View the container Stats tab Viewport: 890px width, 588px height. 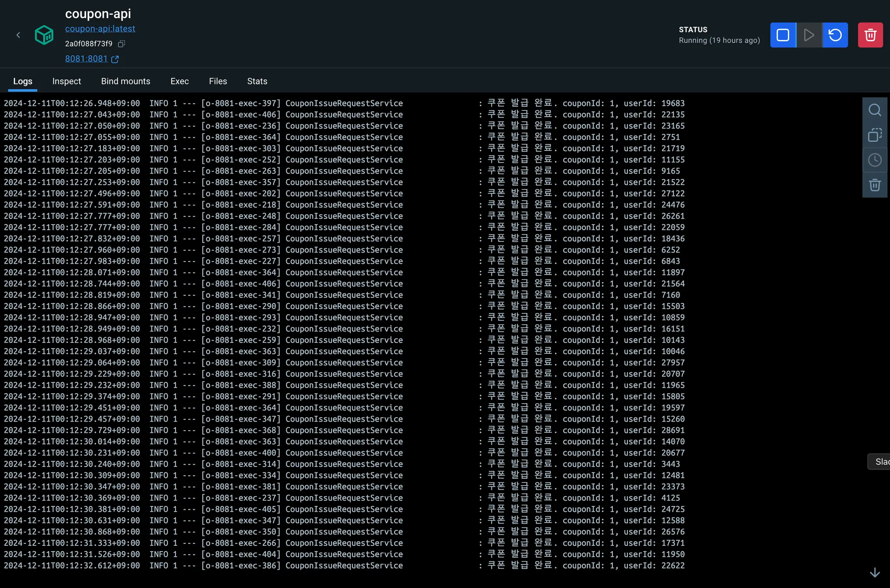click(257, 81)
